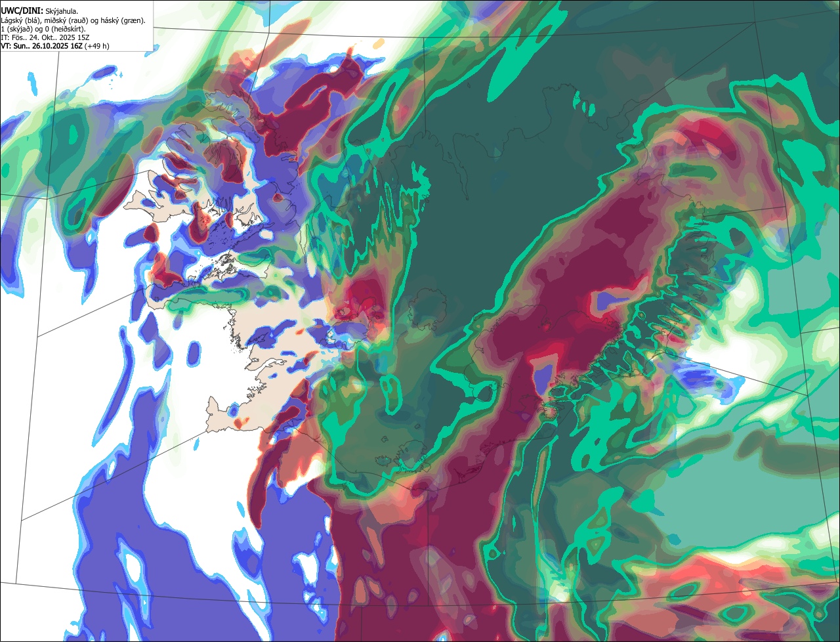Click the 'IT: Fös.. 24. Okt.. 2025 15Z' line

tap(45, 37)
